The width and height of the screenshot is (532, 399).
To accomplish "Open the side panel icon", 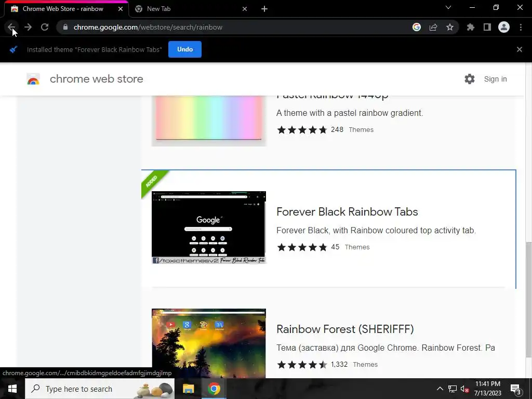I will (487, 27).
